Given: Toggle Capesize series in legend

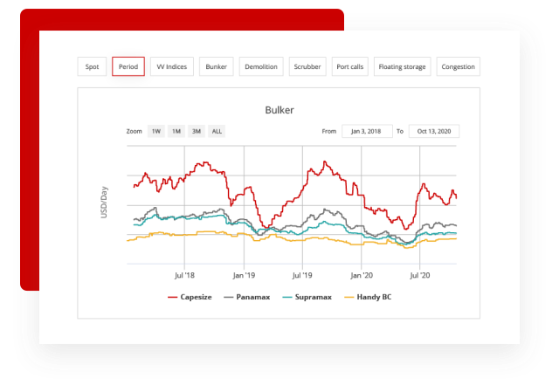Looking at the screenshot, I should 191,298.
